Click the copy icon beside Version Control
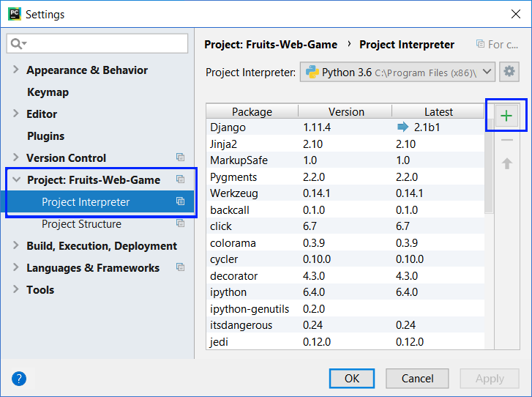532x397 pixels. coord(180,157)
